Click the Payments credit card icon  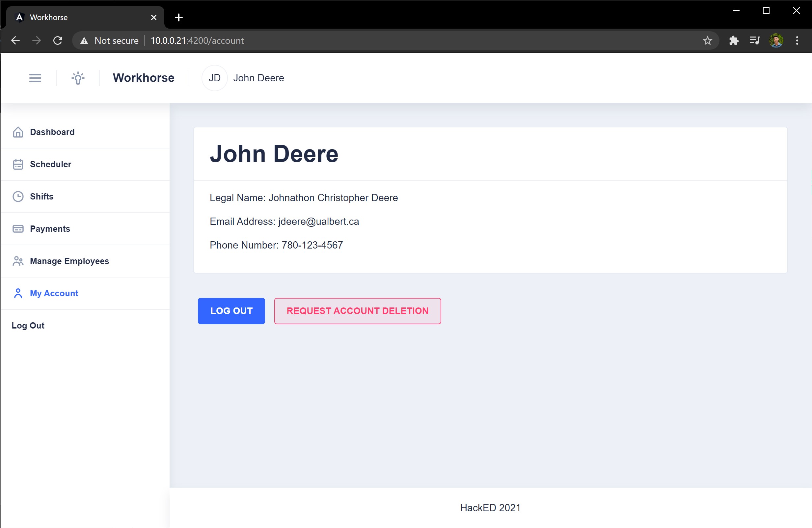18,229
